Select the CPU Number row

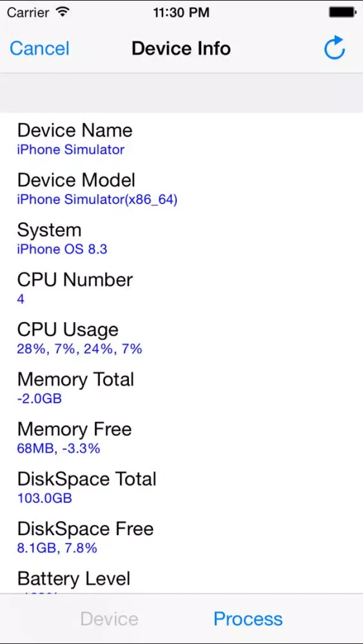pyautogui.click(x=181, y=288)
